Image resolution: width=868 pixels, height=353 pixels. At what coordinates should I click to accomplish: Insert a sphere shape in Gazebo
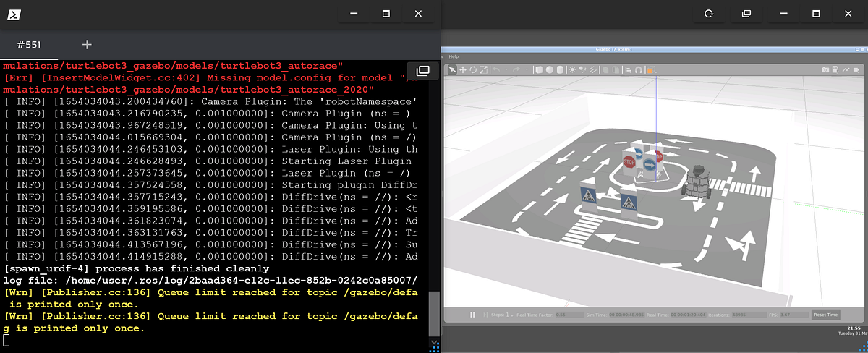click(x=550, y=69)
